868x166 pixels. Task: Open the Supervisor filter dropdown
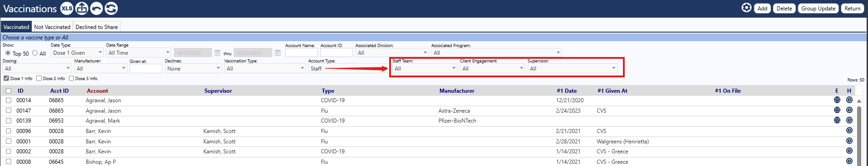[573, 68]
